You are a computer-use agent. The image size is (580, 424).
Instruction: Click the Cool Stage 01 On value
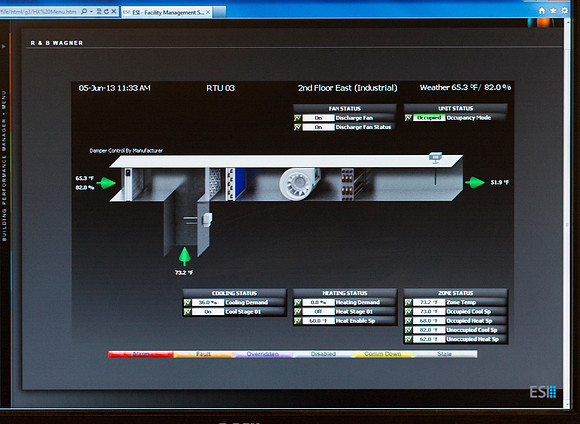[208, 312]
